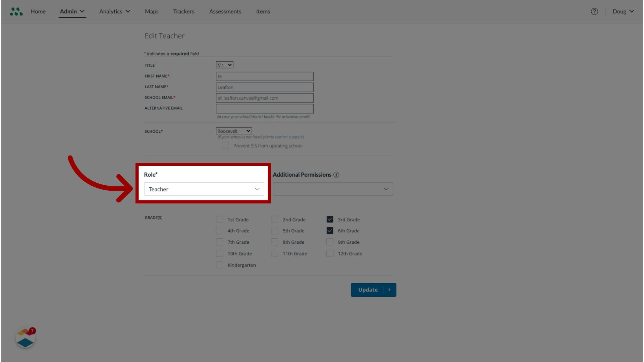Open the Items page
The image size is (644, 362).
pyautogui.click(x=263, y=11)
